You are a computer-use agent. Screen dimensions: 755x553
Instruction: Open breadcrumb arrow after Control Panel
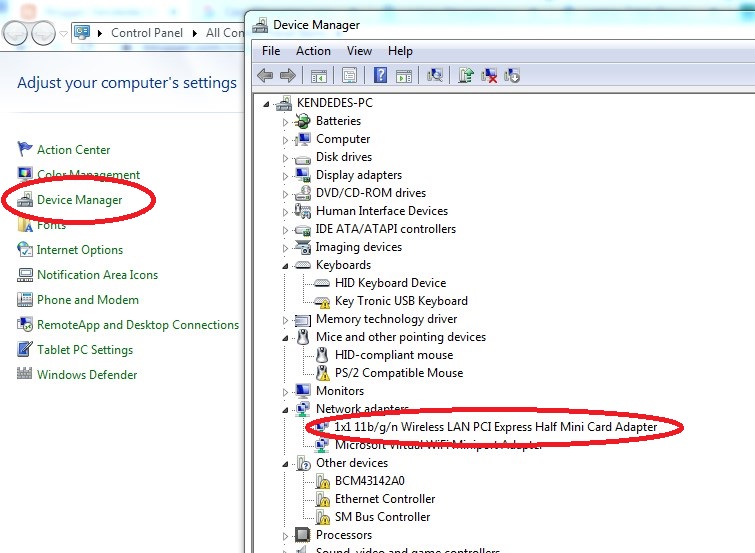(x=195, y=33)
